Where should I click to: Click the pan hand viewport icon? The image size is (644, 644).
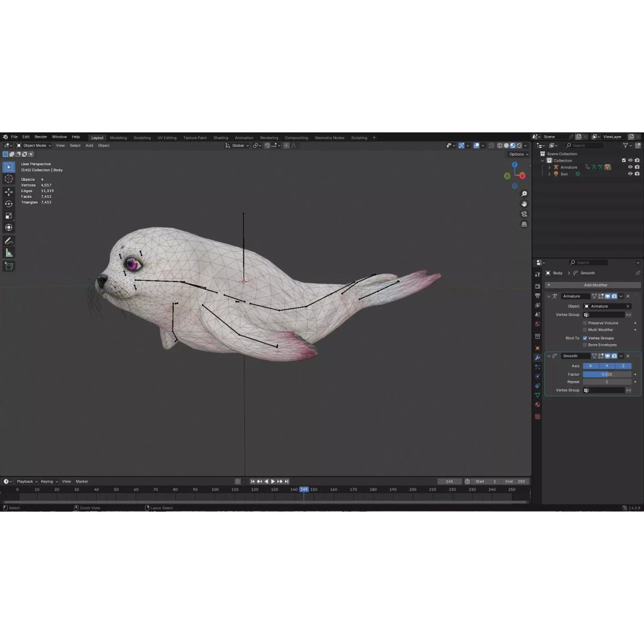[x=524, y=204]
